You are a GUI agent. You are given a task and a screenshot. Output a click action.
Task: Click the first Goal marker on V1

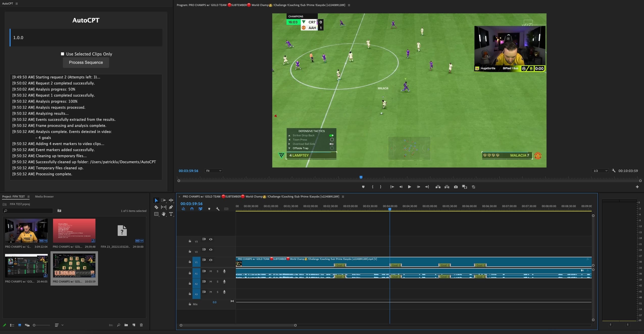pyautogui.click(x=340, y=265)
